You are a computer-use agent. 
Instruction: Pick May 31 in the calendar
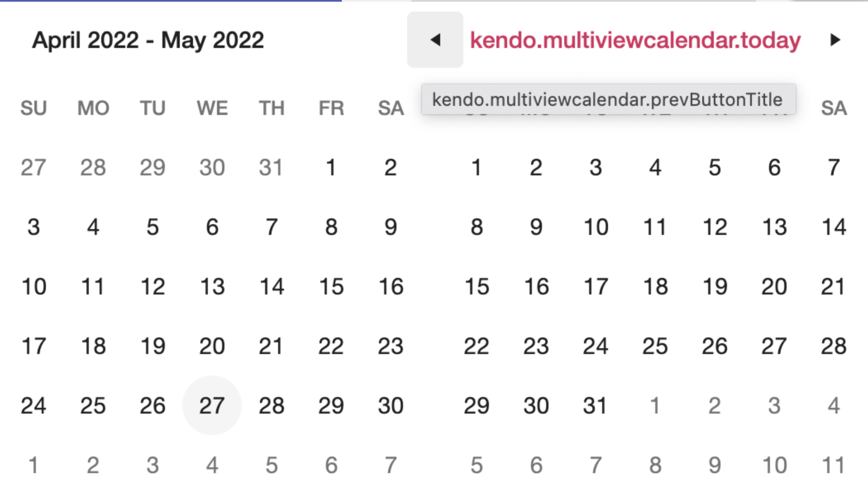596,405
